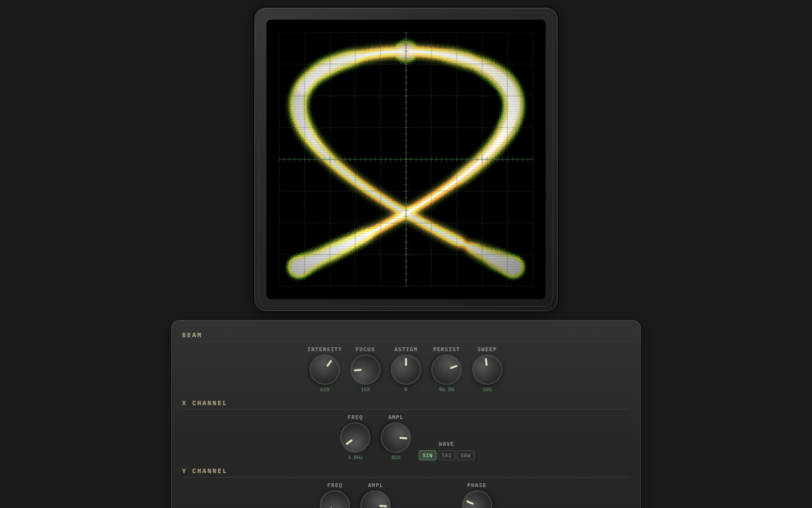Click the Y Channel Phase knob
812x508 pixels.
point(477,500)
